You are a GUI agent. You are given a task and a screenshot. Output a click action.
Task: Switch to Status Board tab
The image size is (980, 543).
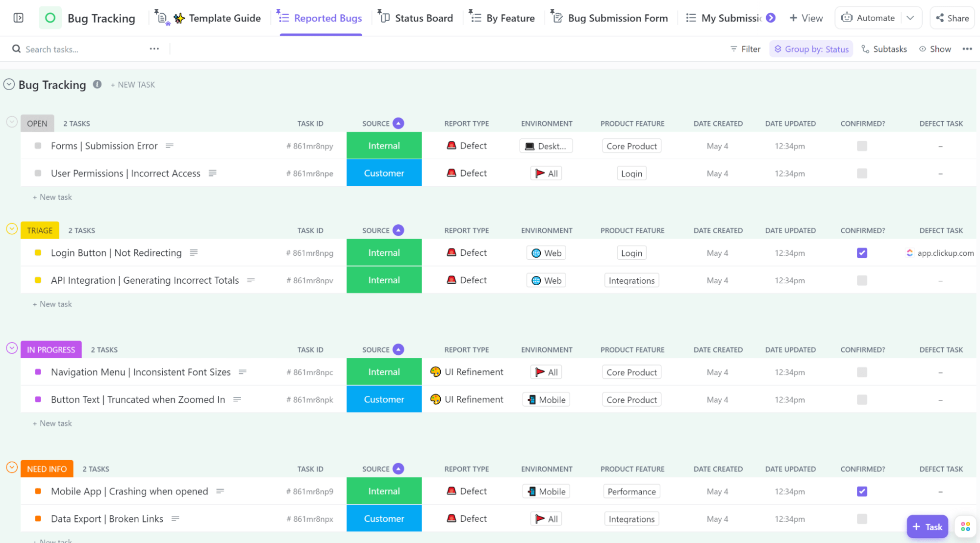(x=424, y=18)
